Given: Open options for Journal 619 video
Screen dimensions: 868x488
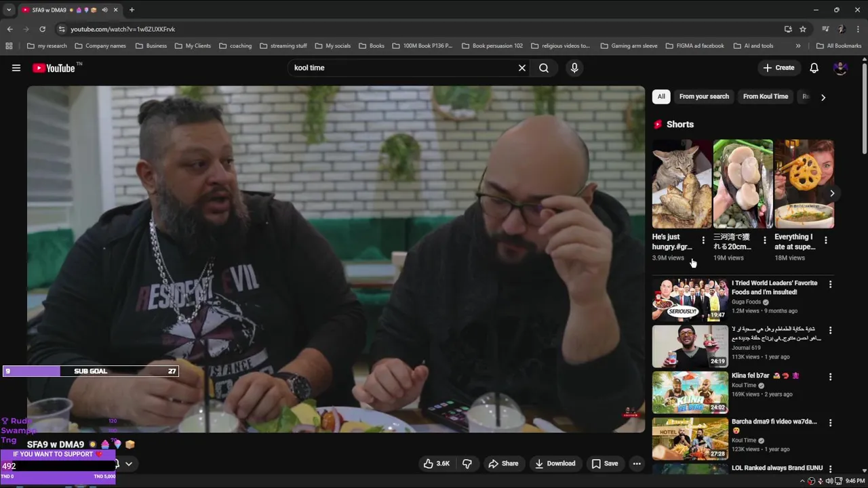Looking at the screenshot, I should [830, 331].
